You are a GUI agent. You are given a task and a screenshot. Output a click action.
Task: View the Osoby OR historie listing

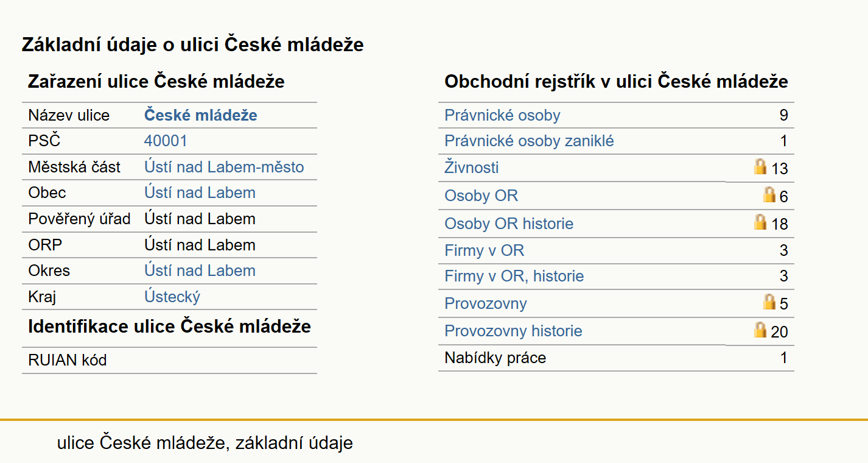(509, 224)
